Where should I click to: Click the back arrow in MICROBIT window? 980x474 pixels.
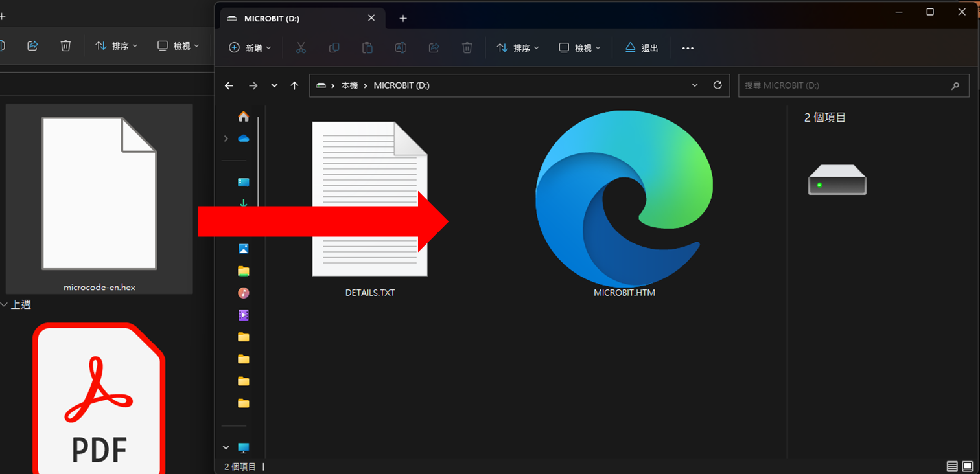[229, 85]
